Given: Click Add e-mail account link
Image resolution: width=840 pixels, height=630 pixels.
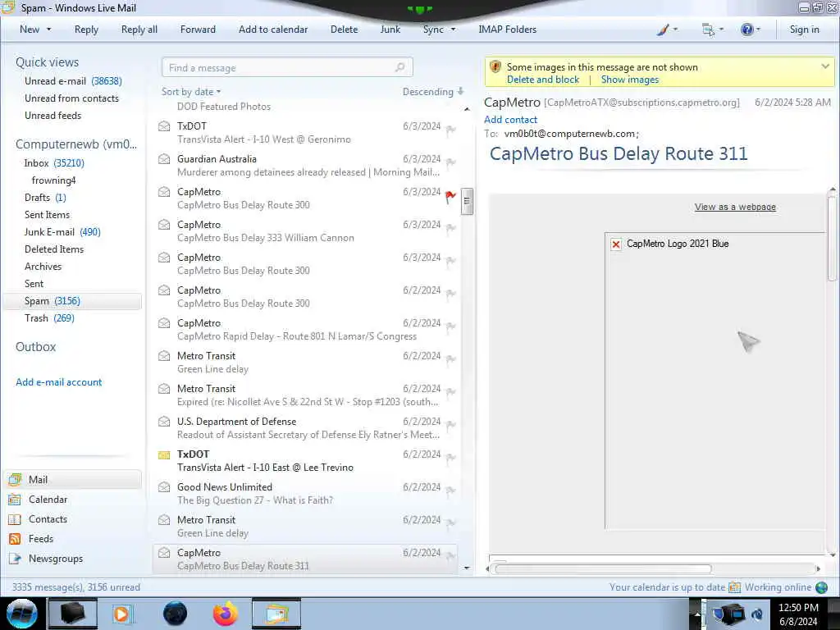Looking at the screenshot, I should [59, 382].
